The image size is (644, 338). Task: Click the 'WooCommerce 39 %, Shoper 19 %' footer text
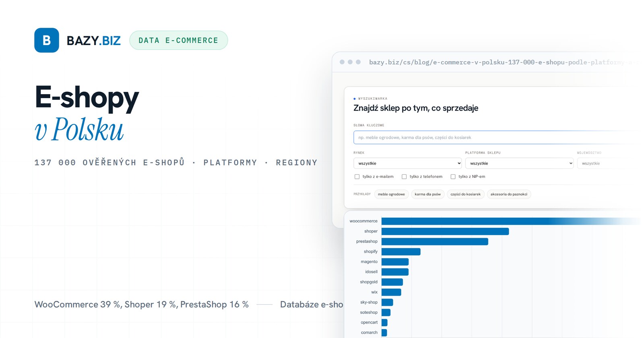click(106, 305)
